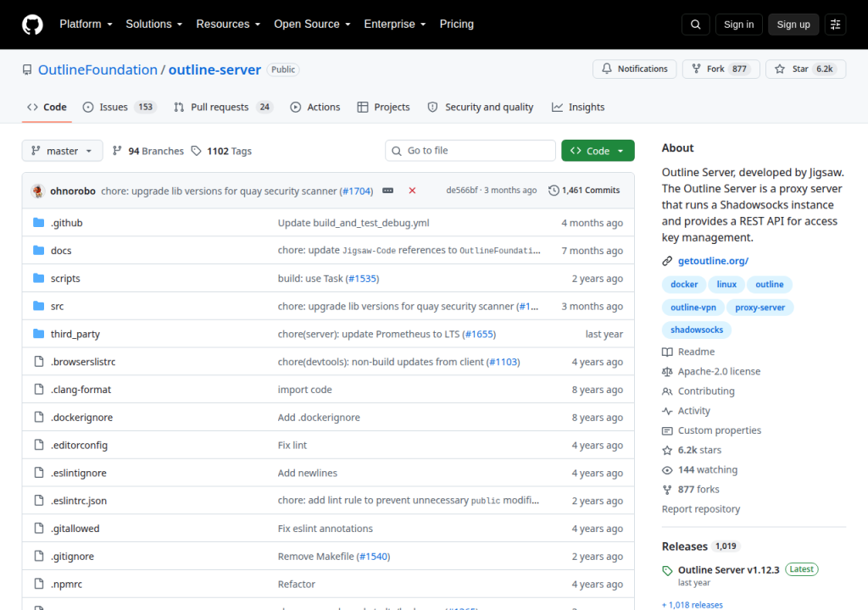Expand the Platform menu
The image size is (868, 610).
(86, 25)
